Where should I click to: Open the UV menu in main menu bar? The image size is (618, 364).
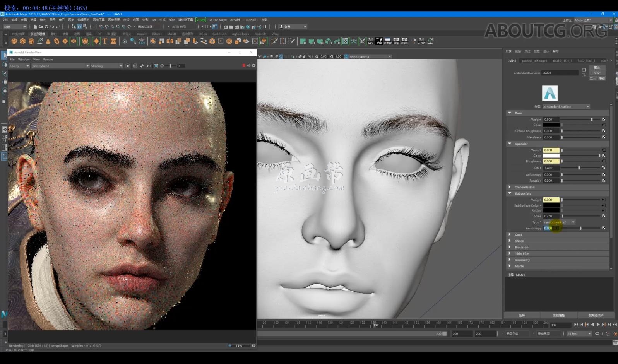coord(154,20)
